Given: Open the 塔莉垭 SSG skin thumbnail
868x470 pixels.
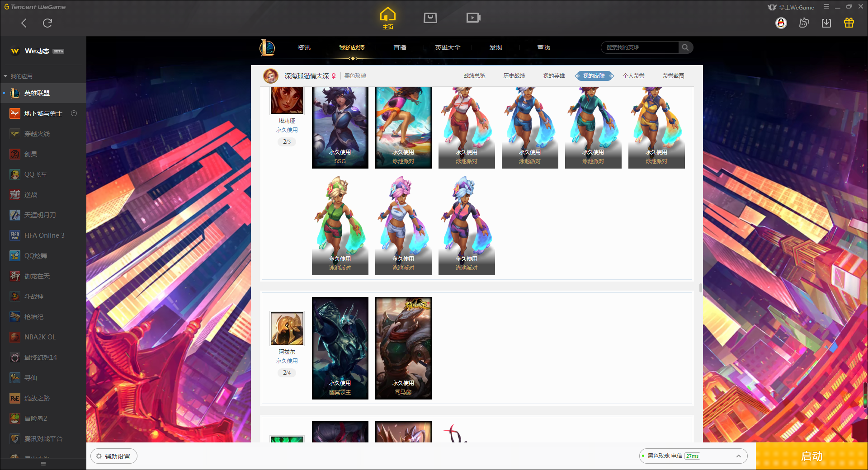Looking at the screenshot, I should click(340, 127).
